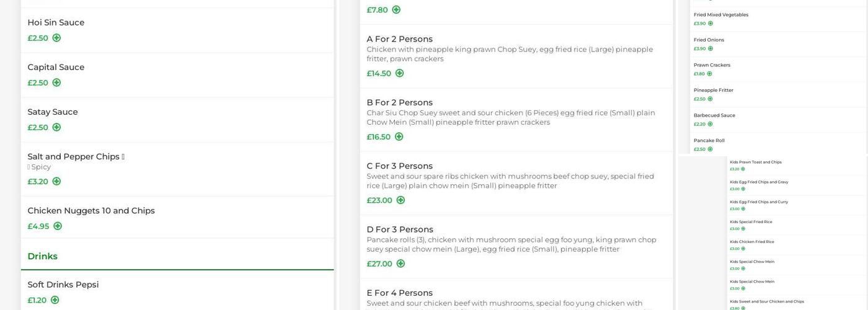The image size is (868, 310).
Task: Add Soft Drinks Pepsi with plus icon
Action: point(55,300)
